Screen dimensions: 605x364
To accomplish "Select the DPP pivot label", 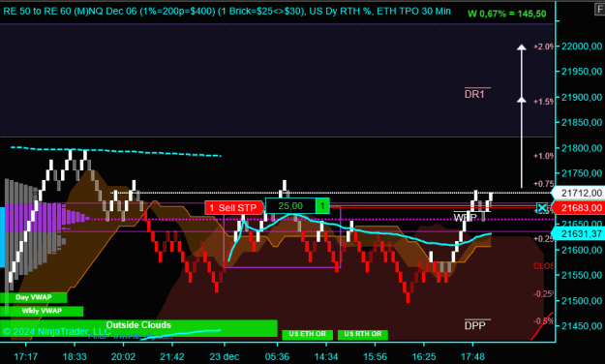I will pos(475,326).
